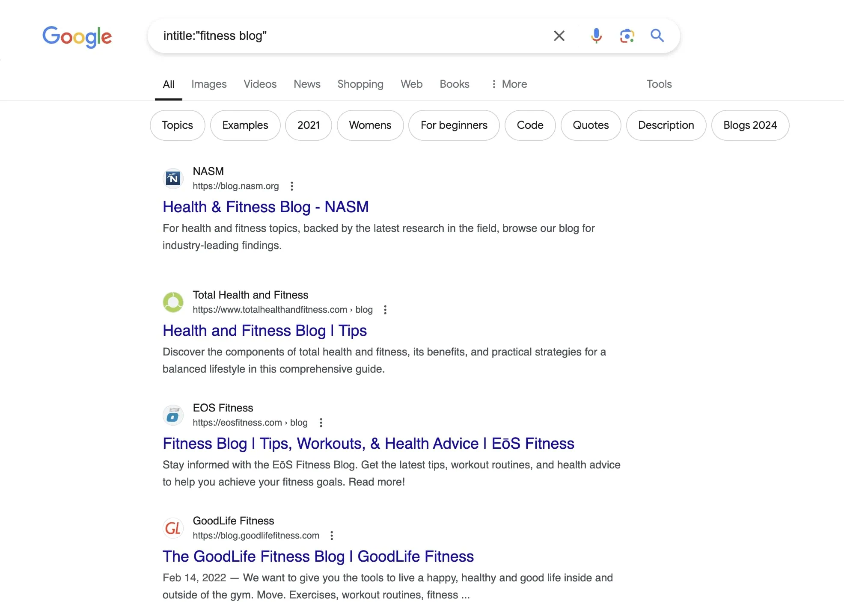Screen dimensions: 844x616
Task: Switch to the News tab
Action: click(307, 84)
